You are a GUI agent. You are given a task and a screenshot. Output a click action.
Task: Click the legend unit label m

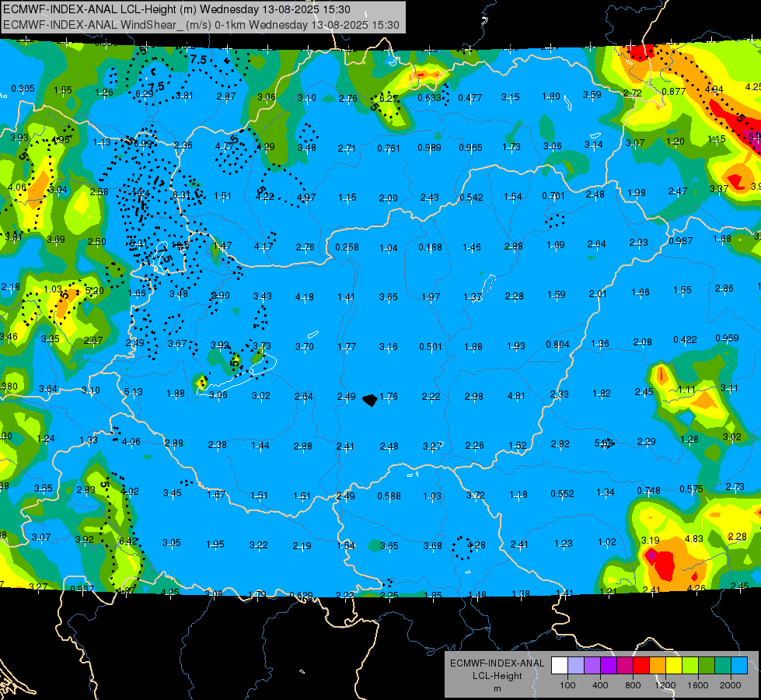497,689
